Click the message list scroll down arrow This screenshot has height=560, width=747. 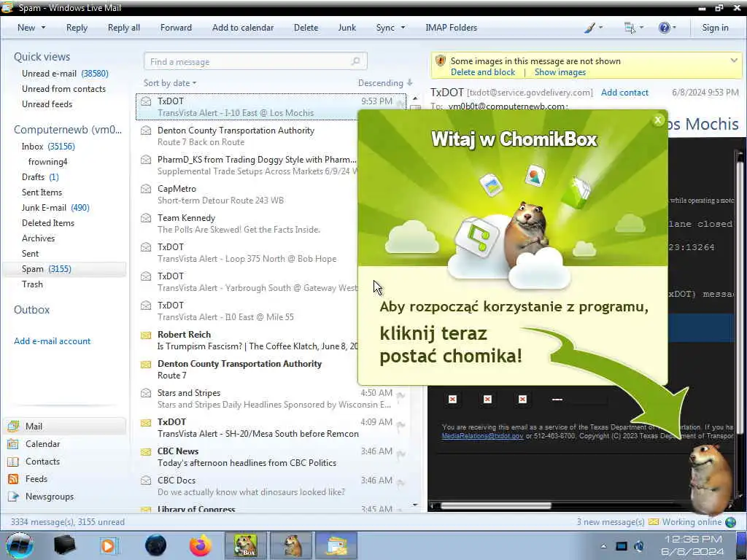pos(415,505)
